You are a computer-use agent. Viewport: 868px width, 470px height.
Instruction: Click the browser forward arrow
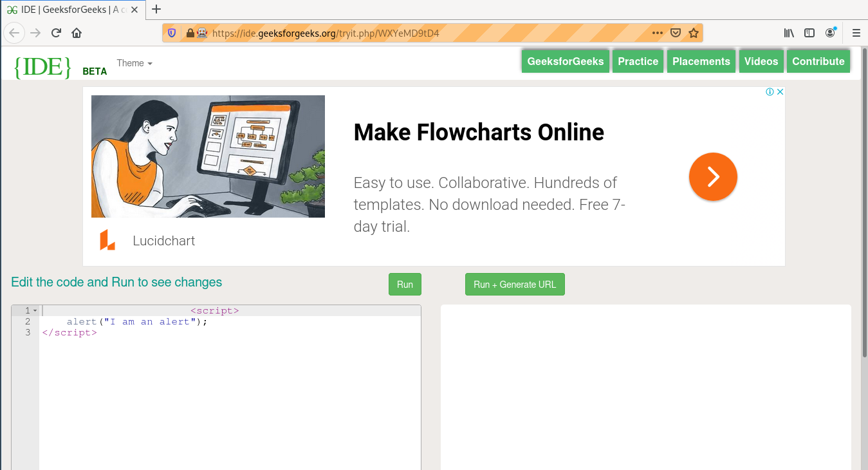click(35, 33)
